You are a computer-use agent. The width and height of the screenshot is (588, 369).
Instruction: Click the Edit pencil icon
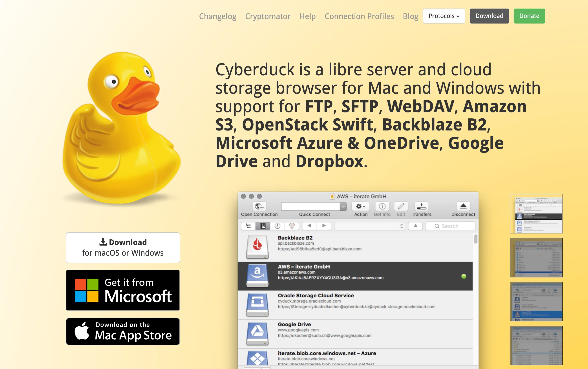click(401, 206)
